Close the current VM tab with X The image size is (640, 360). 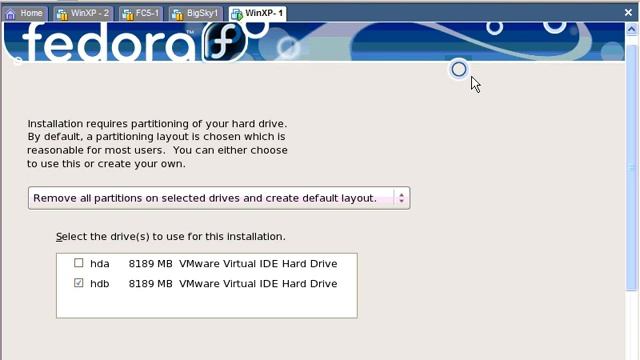pos(628,13)
